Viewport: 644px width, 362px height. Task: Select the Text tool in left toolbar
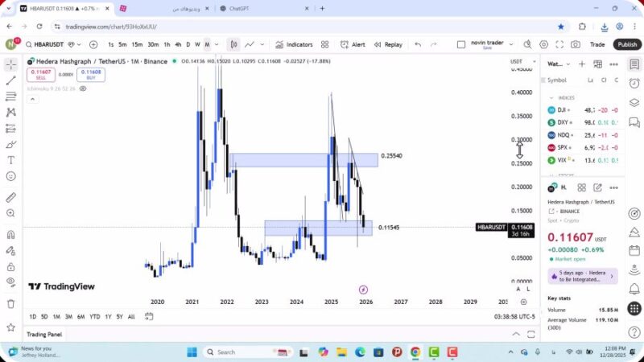pos(10,160)
